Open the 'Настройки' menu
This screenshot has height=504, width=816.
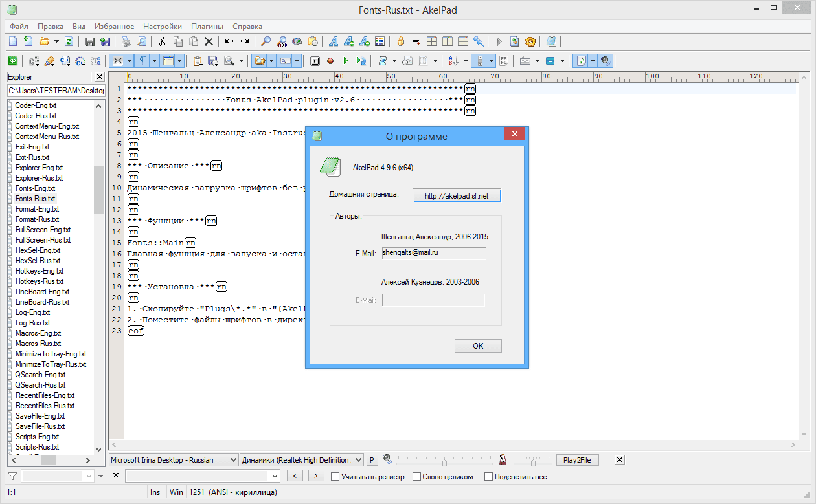click(162, 27)
